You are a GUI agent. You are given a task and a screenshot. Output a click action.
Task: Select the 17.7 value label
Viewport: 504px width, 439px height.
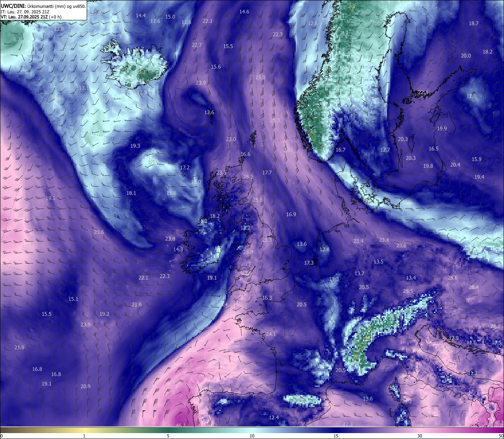[267, 172]
